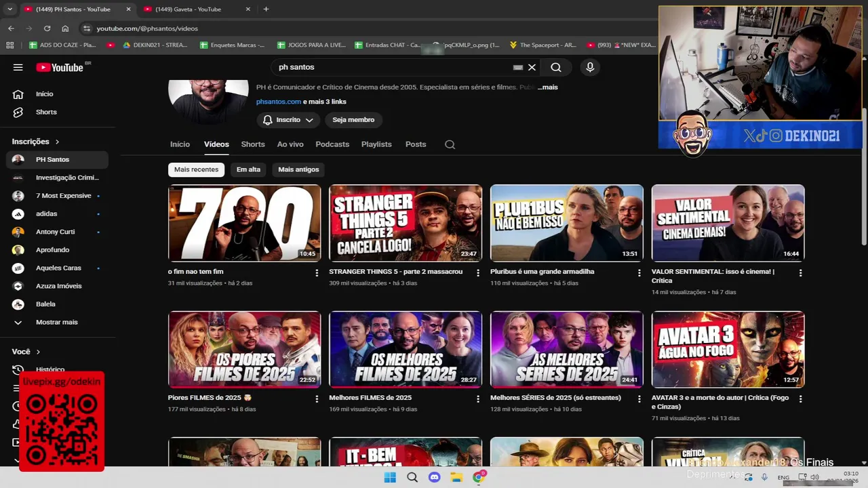
Task: Open 7 Most Expensive channel in sidebar
Action: point(58,196)
